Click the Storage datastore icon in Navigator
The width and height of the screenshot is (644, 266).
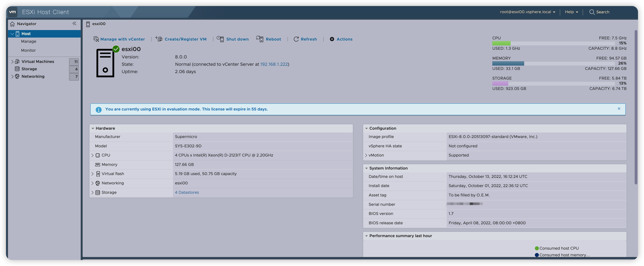tap(17, 69)
